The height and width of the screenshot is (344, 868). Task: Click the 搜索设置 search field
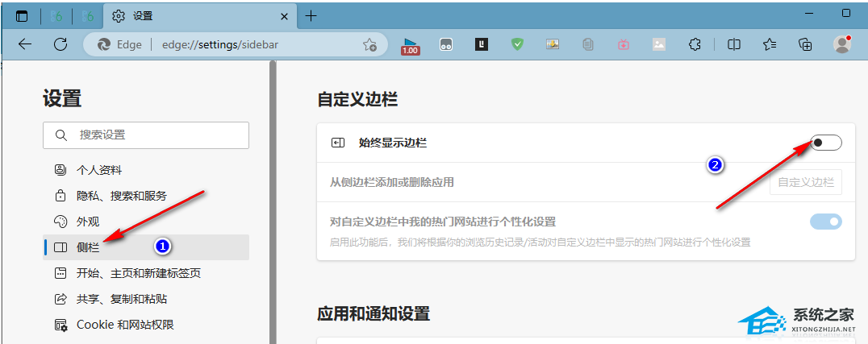(146, 135)
